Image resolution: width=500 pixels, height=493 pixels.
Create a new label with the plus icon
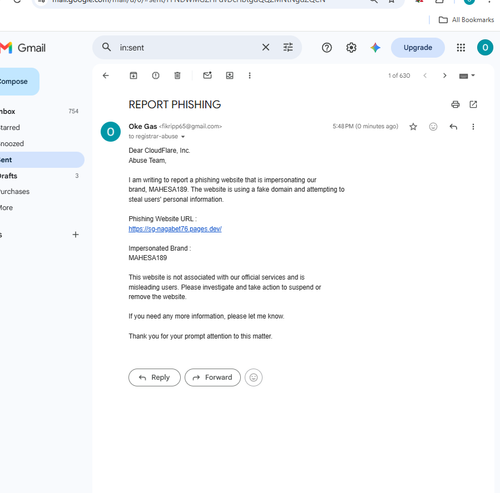pos(76,235)
